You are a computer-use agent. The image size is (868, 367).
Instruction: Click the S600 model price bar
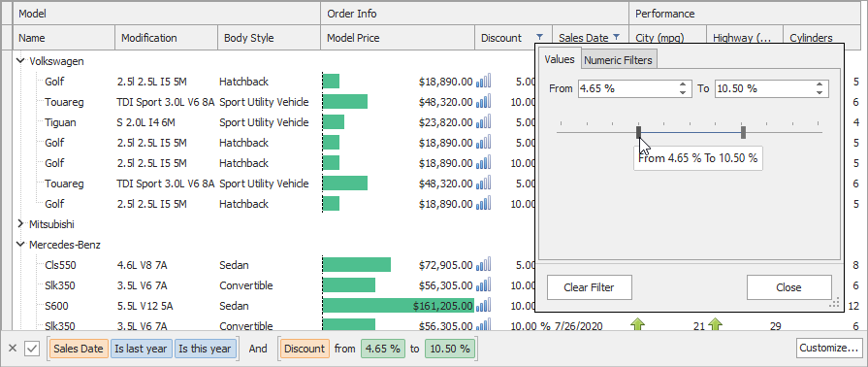398,306
